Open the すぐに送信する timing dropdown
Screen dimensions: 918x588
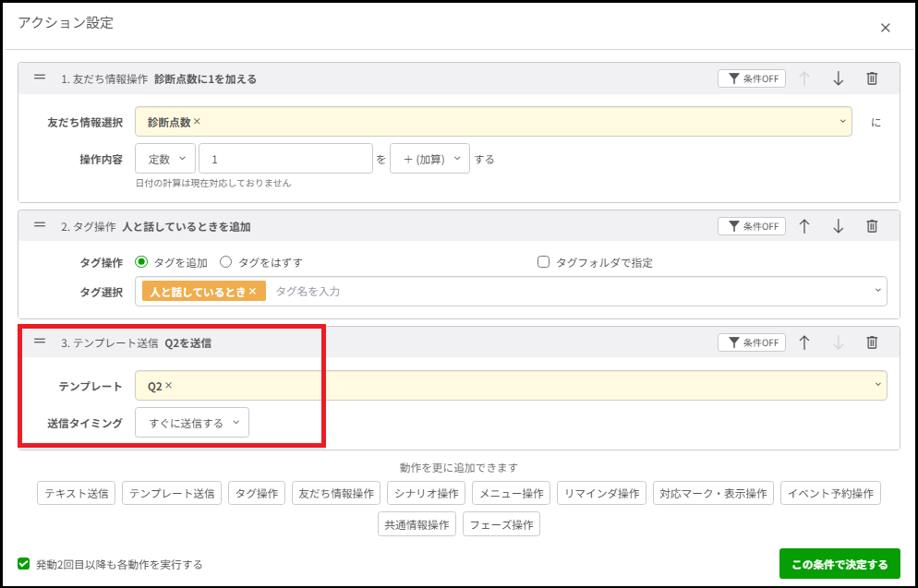pos(192,423)
